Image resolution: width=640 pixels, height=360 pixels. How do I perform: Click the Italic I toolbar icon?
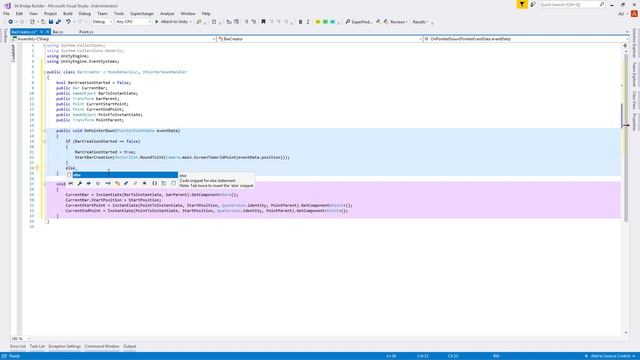308,22
